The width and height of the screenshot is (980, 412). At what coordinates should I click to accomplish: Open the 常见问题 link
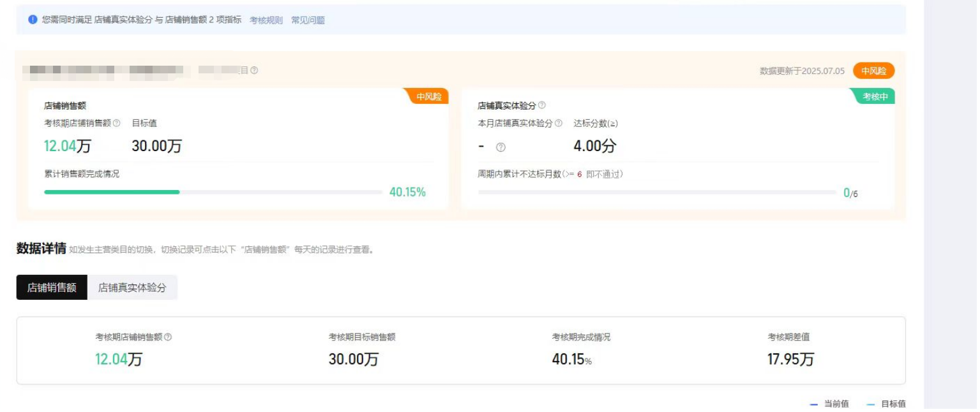[x=308, y=20]
